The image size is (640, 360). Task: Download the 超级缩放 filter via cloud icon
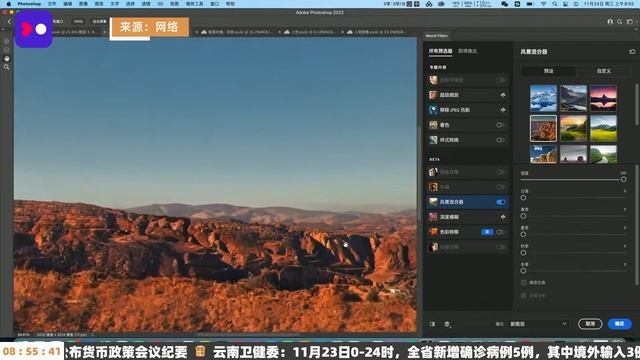tap(503, 95)
